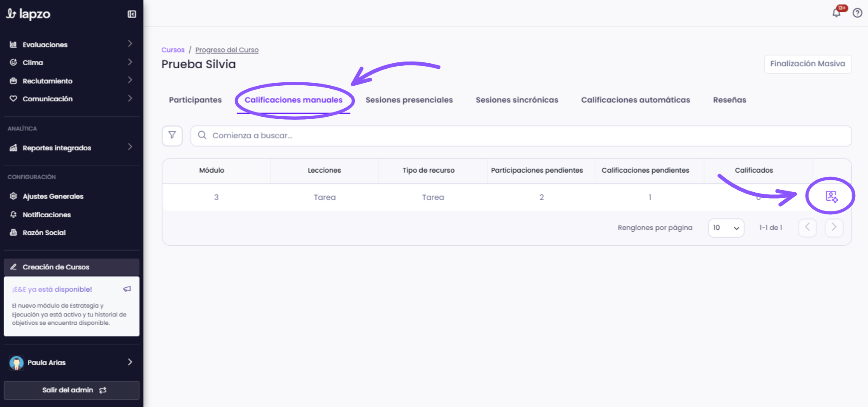Open the notifications bell
The width and height of the screenshot is (868, 407).
pyautogui.click(x=836, y=13)
